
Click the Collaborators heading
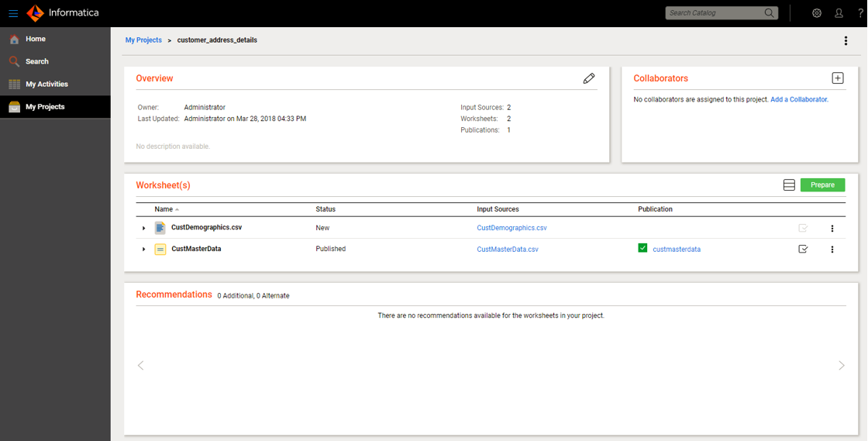[x=660, y=78]
